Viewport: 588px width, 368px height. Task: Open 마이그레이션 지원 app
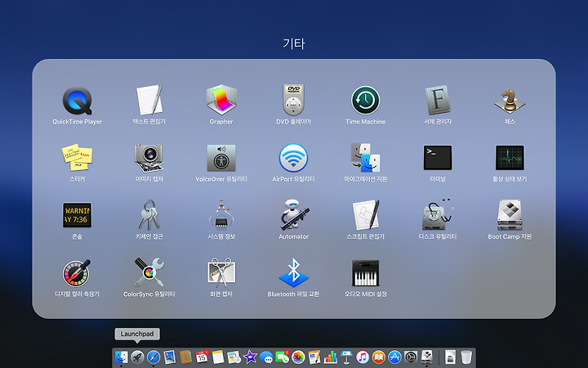[x=366, y=158]
